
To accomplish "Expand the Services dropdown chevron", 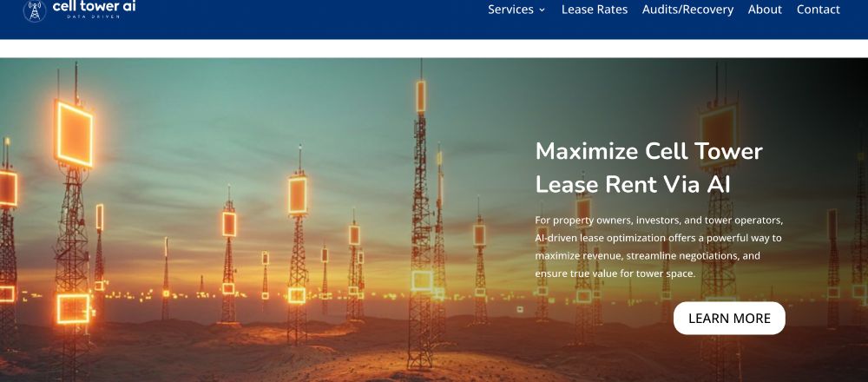I will coord(542,10).
